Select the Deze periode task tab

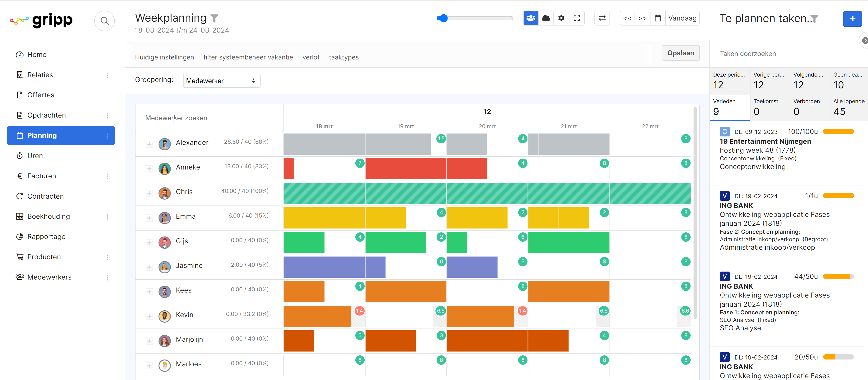[730, 81]
